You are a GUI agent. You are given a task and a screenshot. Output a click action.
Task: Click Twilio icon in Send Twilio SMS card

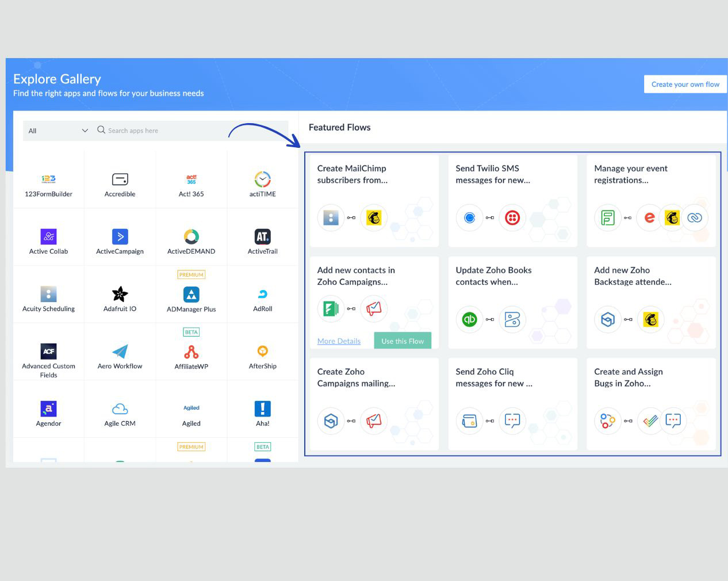coord(512,217)
